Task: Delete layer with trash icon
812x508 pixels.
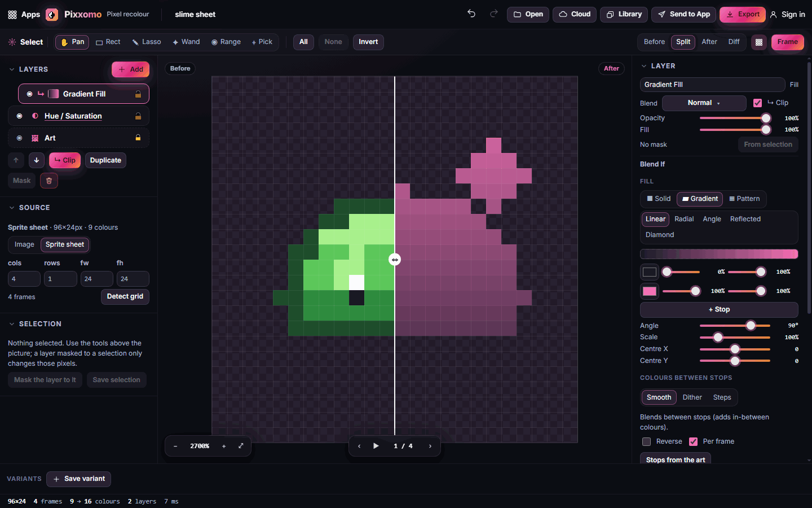Action: tap(49, 181)
